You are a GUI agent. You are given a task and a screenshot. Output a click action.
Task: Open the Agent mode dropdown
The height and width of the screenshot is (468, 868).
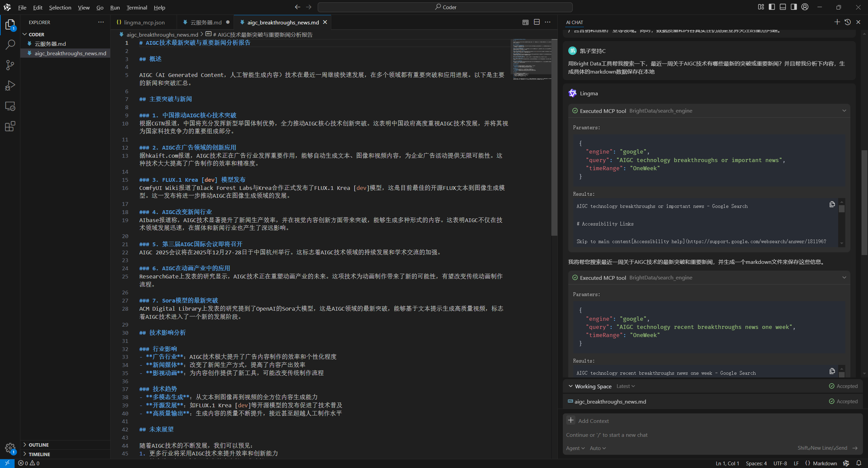tap(575, 448)
